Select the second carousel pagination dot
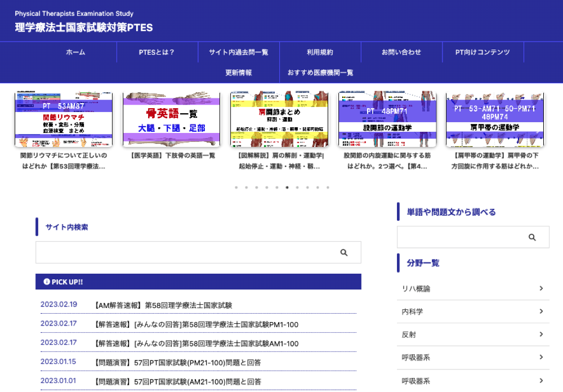 coord(247,187)
